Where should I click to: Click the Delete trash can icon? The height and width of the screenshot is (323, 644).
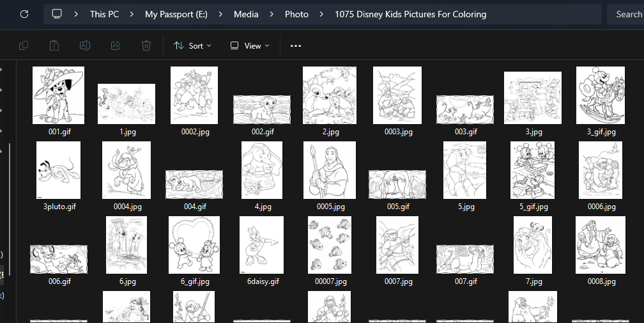tap(146, 45)
